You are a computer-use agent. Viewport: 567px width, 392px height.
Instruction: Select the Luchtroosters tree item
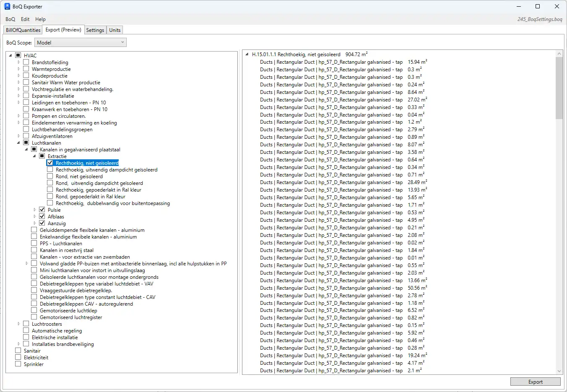[x=47, y=324]
